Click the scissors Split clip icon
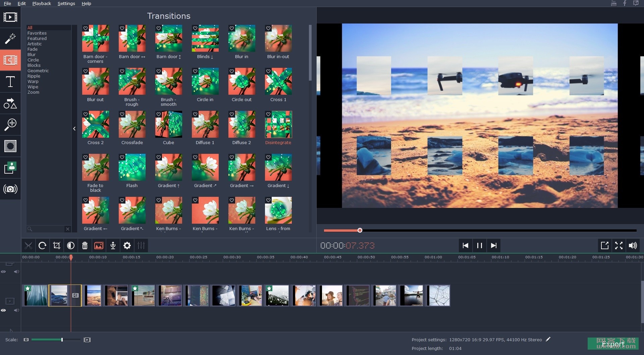The width and height of the screenshot is (644, 355). click(x=29, y=246)
